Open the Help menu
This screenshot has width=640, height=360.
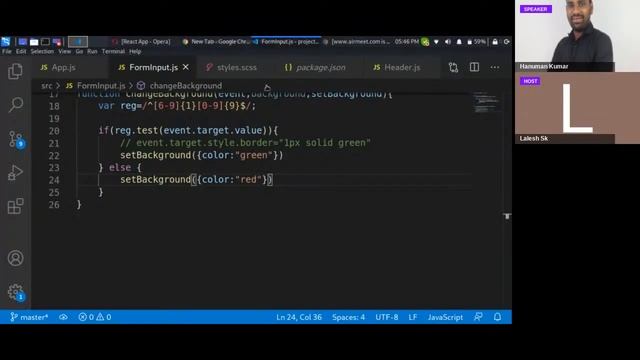pos(135,51)
